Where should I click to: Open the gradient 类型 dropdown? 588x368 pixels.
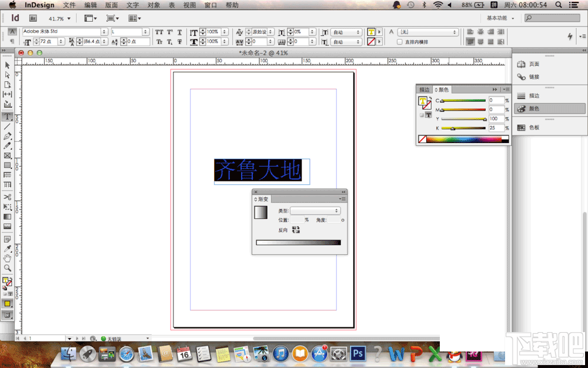[x=315, y=211]
